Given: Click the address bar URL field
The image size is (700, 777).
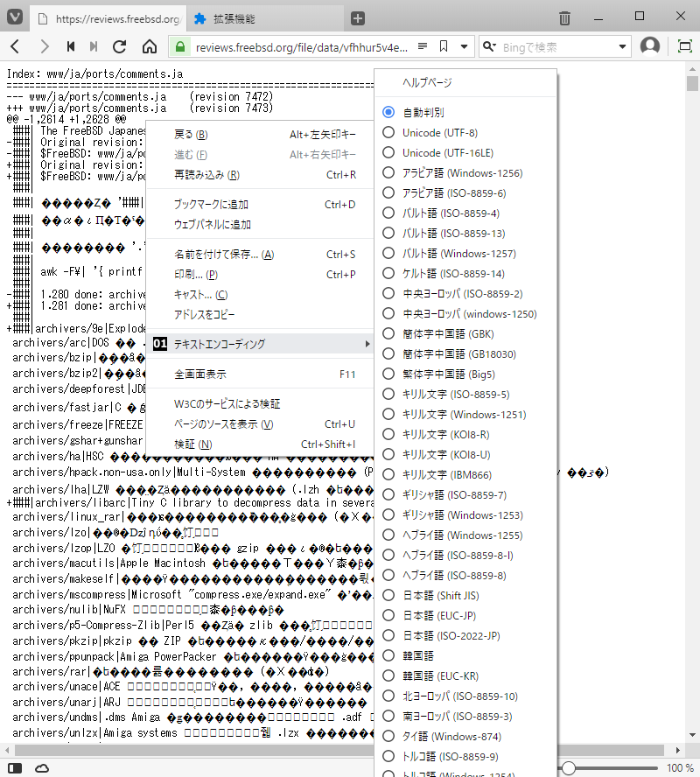Looking at the screenshot, I should point(302,47).
